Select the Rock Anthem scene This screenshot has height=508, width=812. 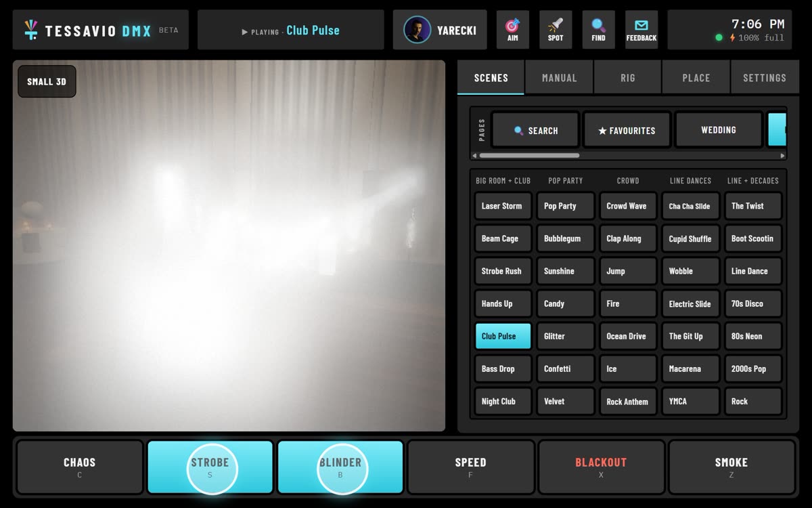[x=628, y=401]
